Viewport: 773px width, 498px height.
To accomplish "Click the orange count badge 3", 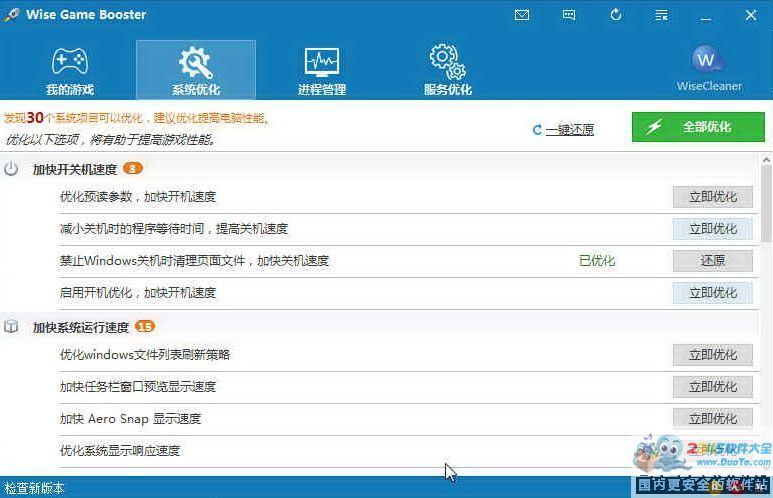I will coord(132,169).
